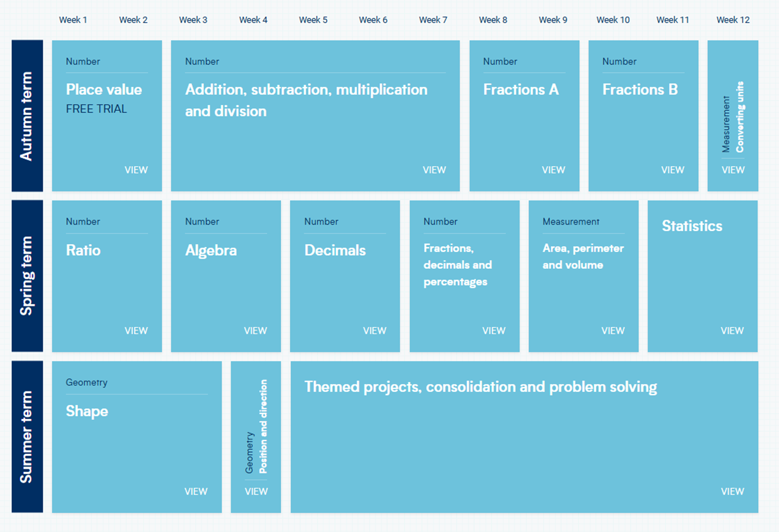This screenshot has height=532, width=779.
Task: Click VIEW under Fractions A
Action: (x=553, y=170)
